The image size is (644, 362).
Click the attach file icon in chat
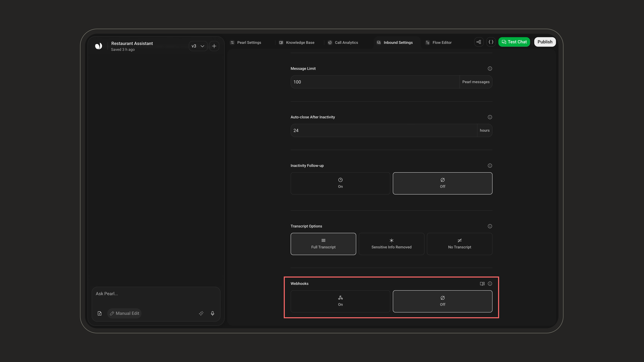pos(99,313)
